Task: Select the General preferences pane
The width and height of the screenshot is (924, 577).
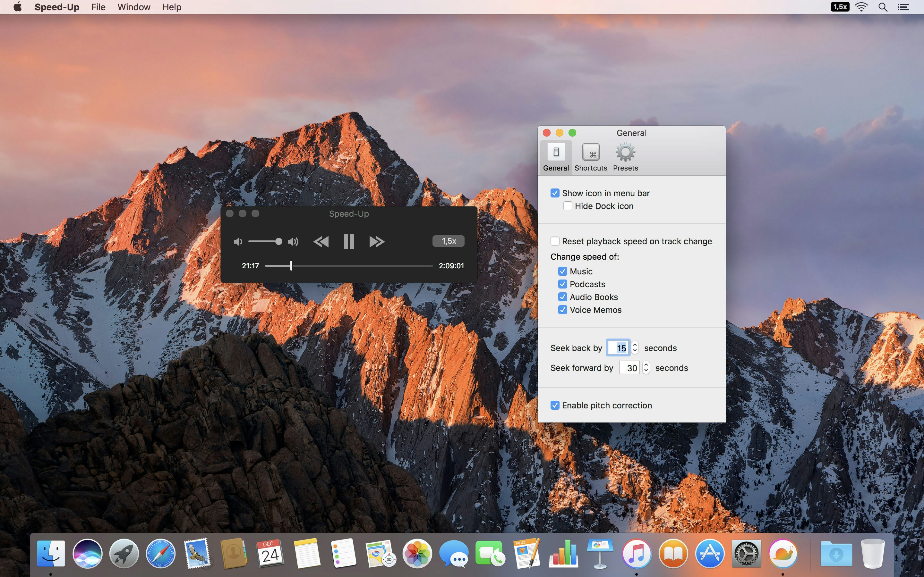Action: tap(556, 156)
